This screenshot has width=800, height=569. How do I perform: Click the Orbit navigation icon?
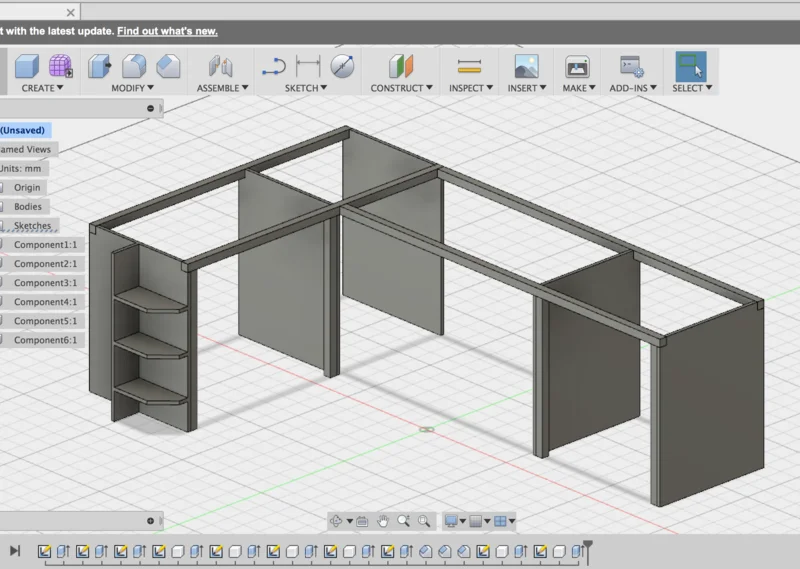click(x=336, y=521)
